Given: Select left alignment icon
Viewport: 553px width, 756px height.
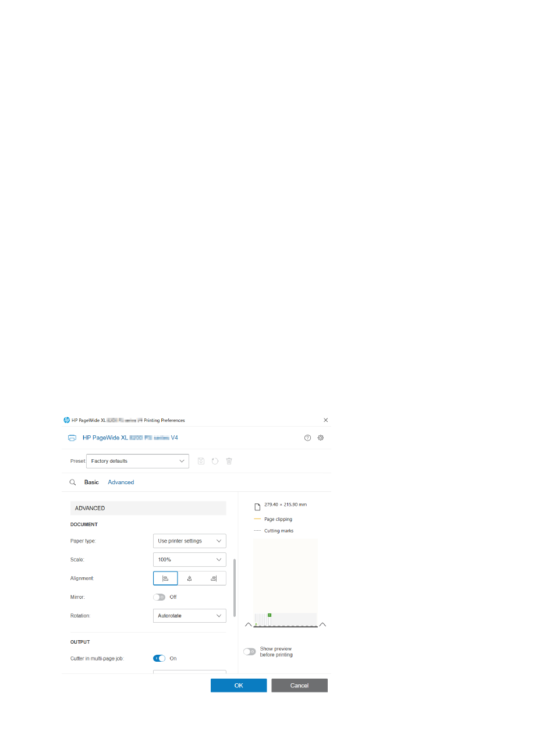Looking at the screenshot, I should (165, 578).
